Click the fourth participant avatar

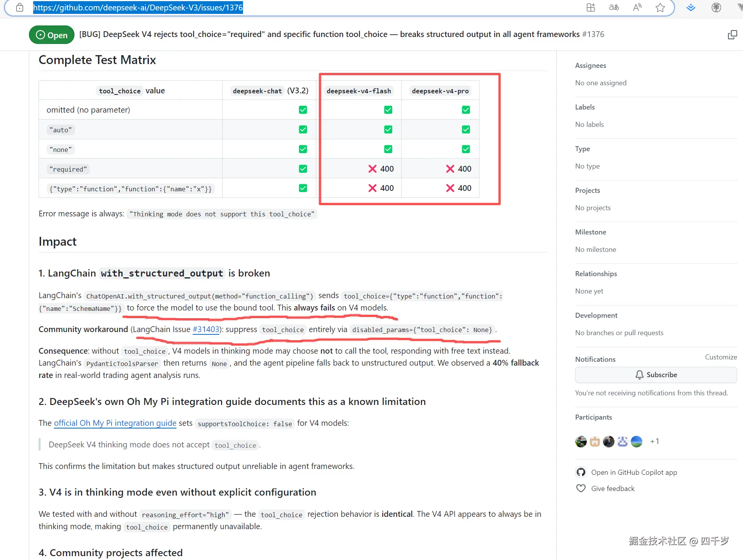pos(623,442)
